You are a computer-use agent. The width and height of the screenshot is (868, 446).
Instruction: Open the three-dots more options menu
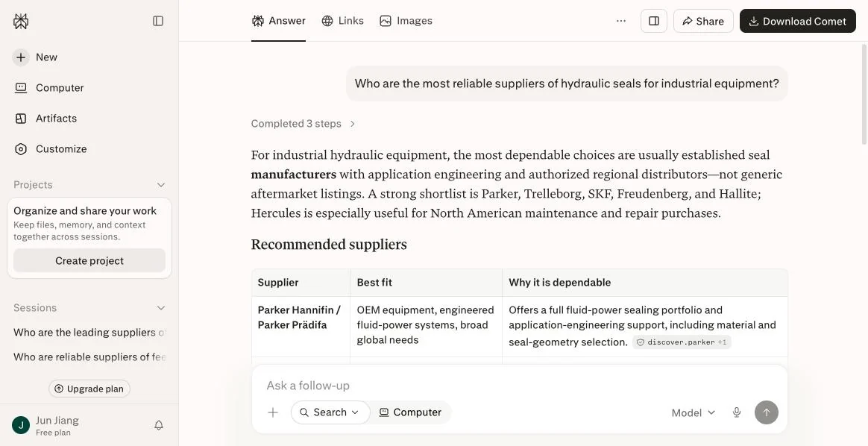tap(621, 21)
